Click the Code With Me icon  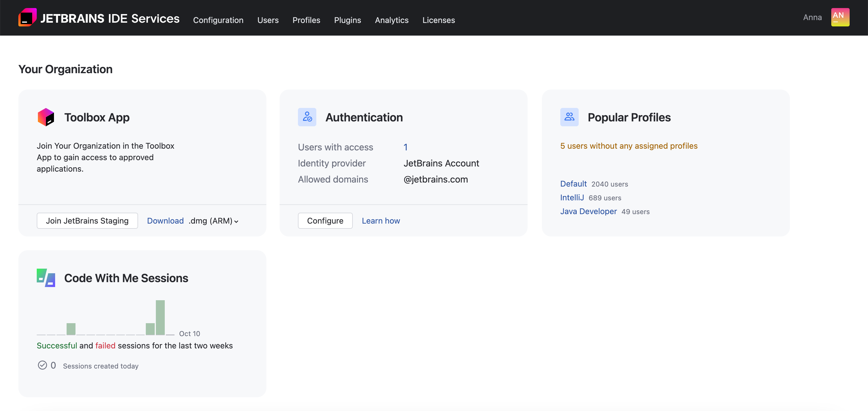46,278
